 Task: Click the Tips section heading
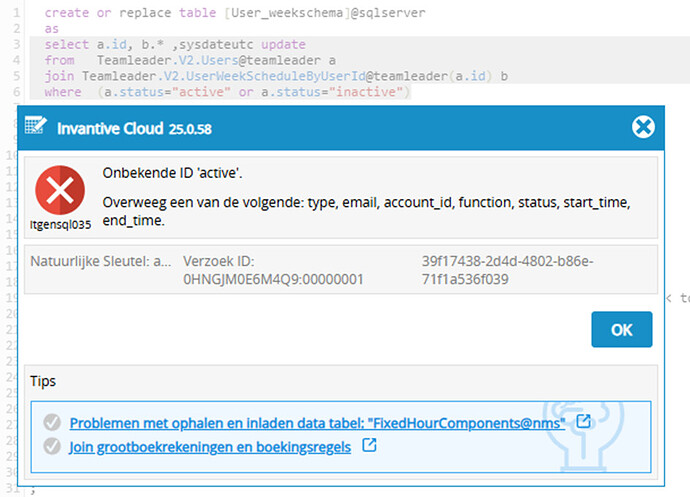42,381
